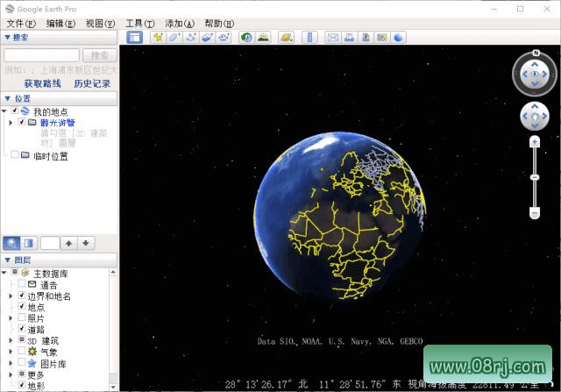Click the Email envelope toolbar icon
This screenshot has height=392, width=561.
coord(332,38)
